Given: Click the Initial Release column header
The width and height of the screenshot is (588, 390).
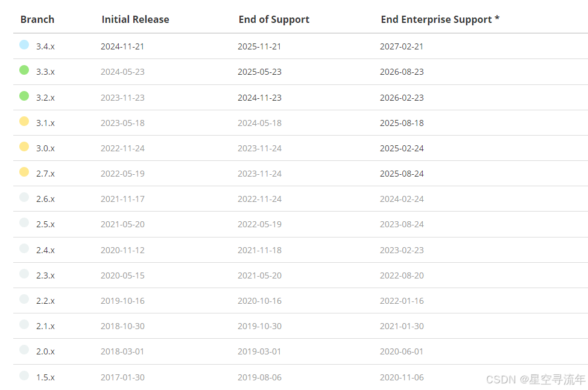Looking at the screenshot, I should (x=135, y=19).
